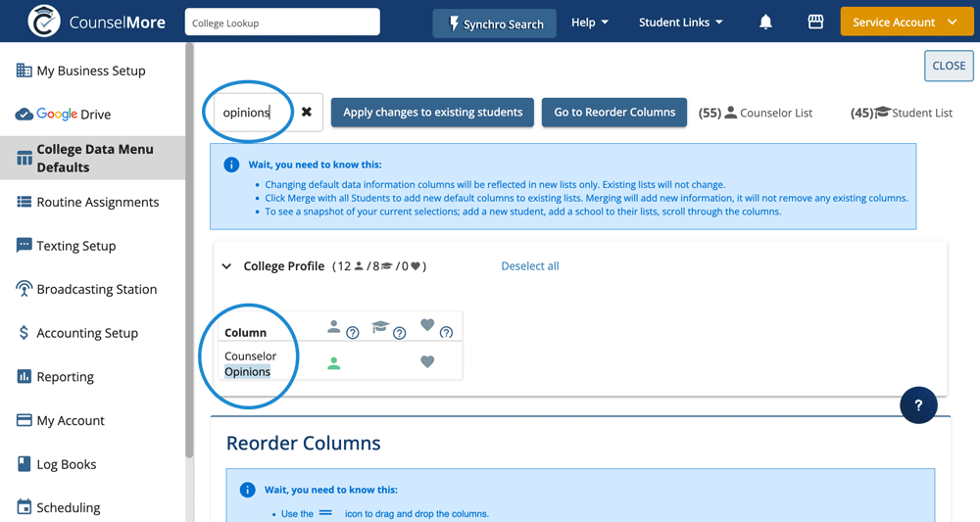This screenshot has height=522, width=980.
Task: Click help question mark beside student column icon
Action: [399, 333]
